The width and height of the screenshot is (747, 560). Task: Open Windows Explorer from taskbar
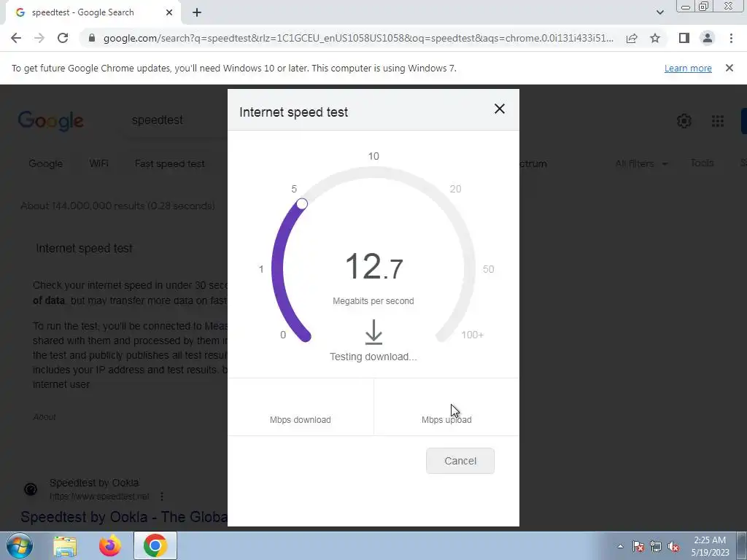tap(65, 545)
